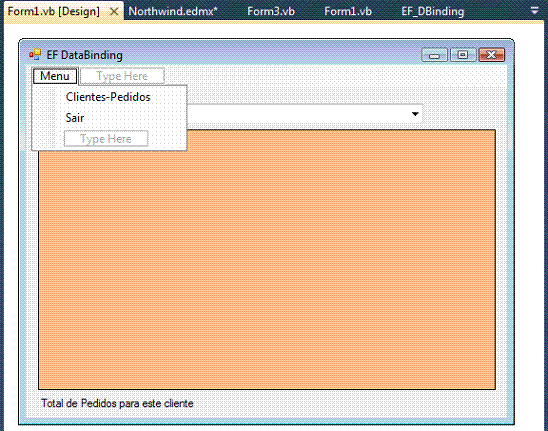The width and height of the screenshot is (548, 431).
Task: Click the EF DataBinding form icon
Action: [35, 55]
